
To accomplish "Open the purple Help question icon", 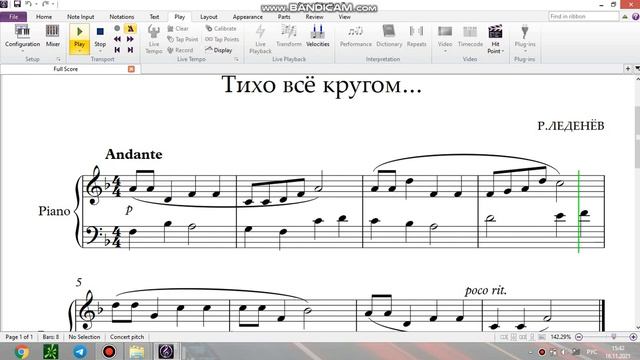I will (x=636, y=17).
